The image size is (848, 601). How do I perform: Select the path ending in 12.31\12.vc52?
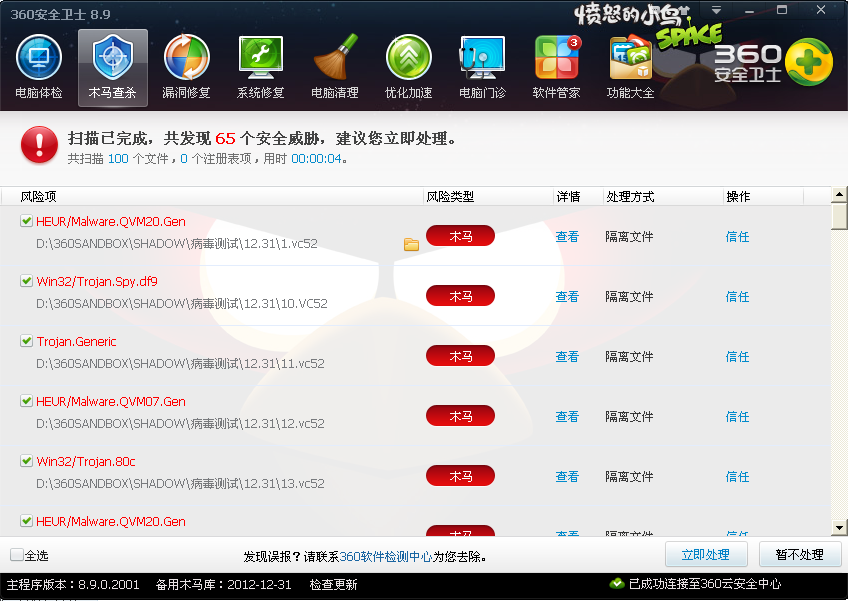[180, 424]
